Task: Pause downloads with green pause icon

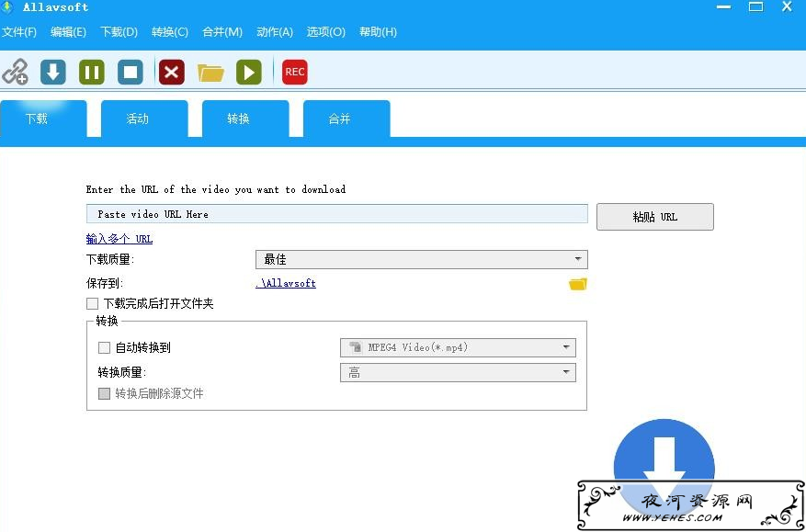Action: point(92,72)
